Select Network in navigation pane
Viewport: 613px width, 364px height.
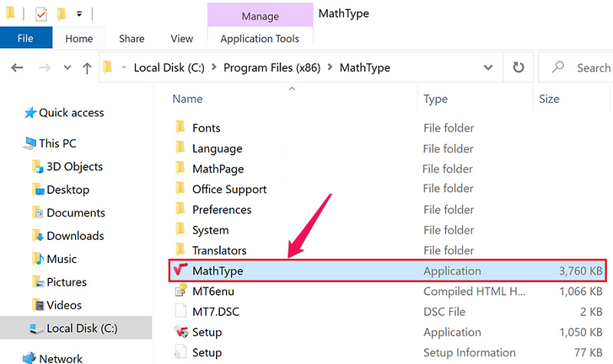(52, 358)
